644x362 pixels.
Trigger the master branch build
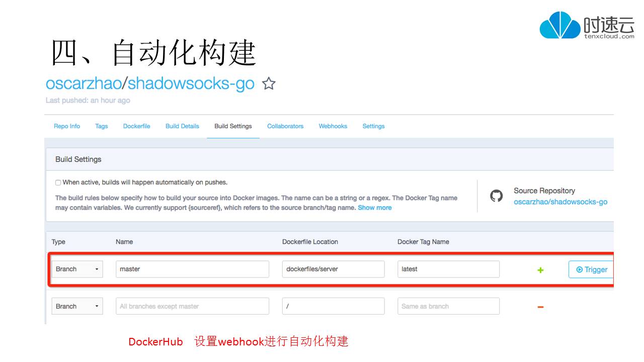click(x=591, y=269)
